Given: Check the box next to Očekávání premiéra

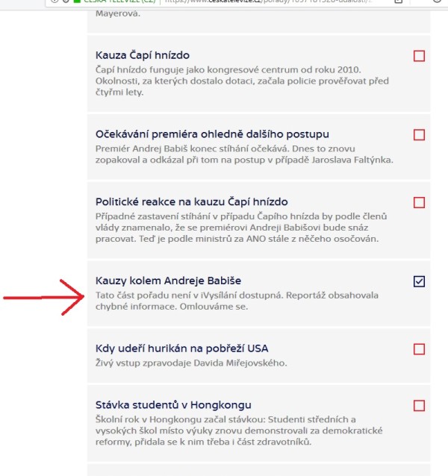Looking at the screenshot, I should [x=419, y=135].
